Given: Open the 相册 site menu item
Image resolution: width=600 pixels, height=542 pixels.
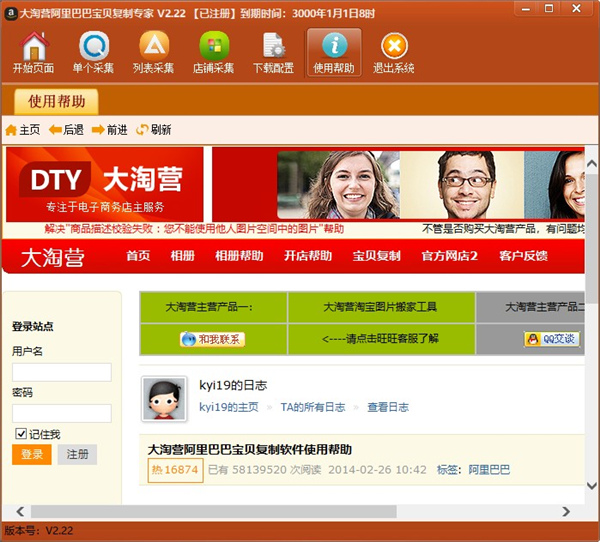Looking at the screenshot, I should [183, 256].
